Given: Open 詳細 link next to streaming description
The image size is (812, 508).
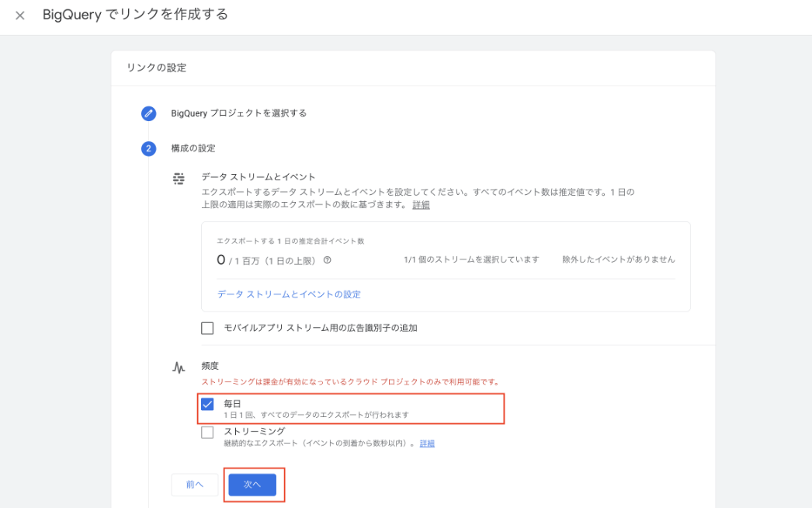Looking at the screenshot, I should tap(427, 444).
